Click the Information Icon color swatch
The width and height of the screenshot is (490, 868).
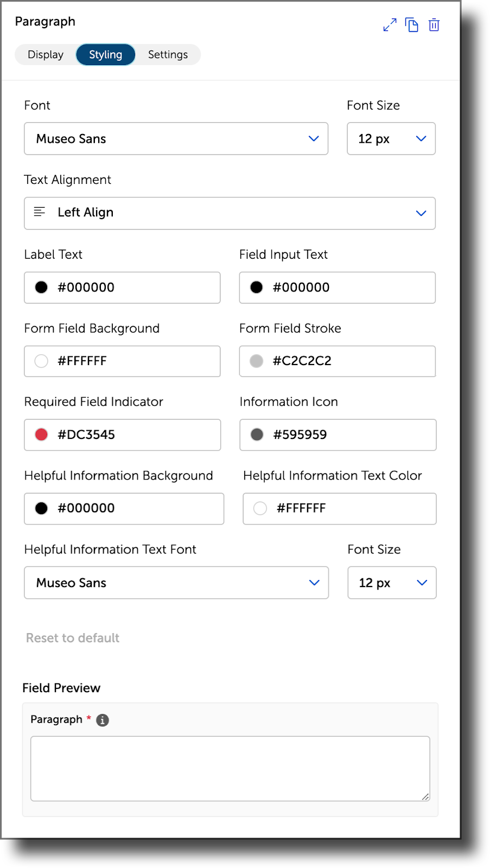[x=257, y=435]
